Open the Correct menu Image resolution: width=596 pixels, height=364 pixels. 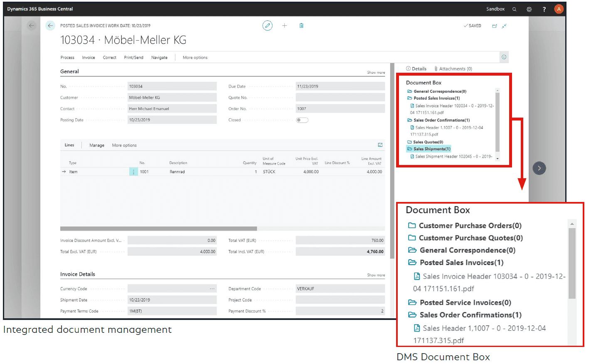pos(110,58)
